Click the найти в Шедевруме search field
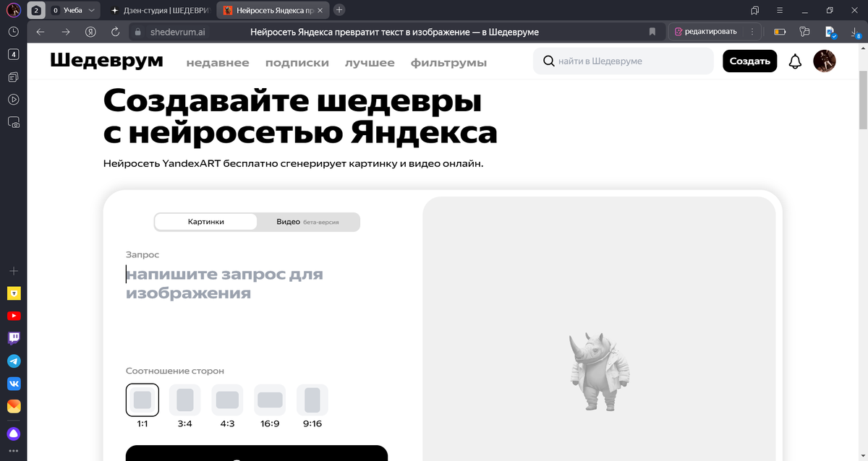The width and height of the screenshot is (868, 461). 623,61
